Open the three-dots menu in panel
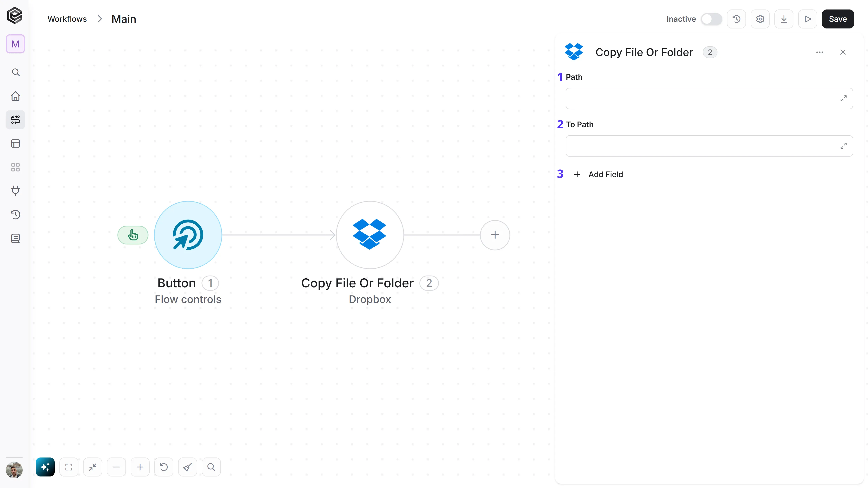868x488 pixels. point(819,52)
